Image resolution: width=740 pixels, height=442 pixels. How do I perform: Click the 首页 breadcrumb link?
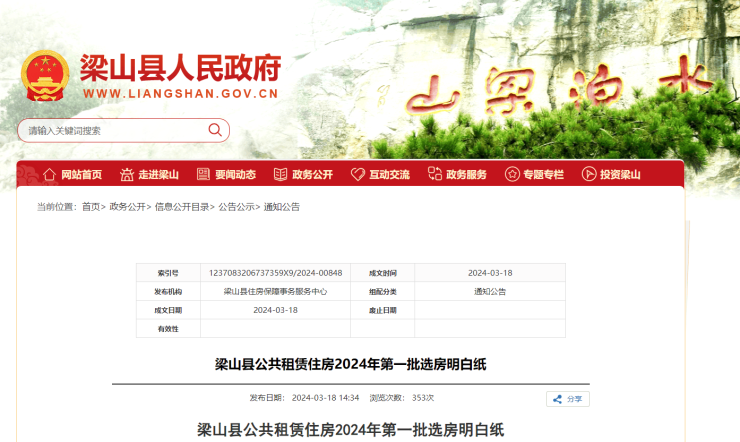coord(91,207)
